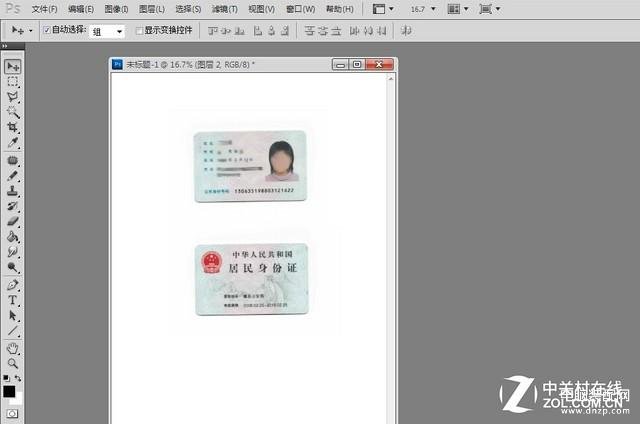
Task: Open the 文件(F) menu
Action: click(44, 9)
